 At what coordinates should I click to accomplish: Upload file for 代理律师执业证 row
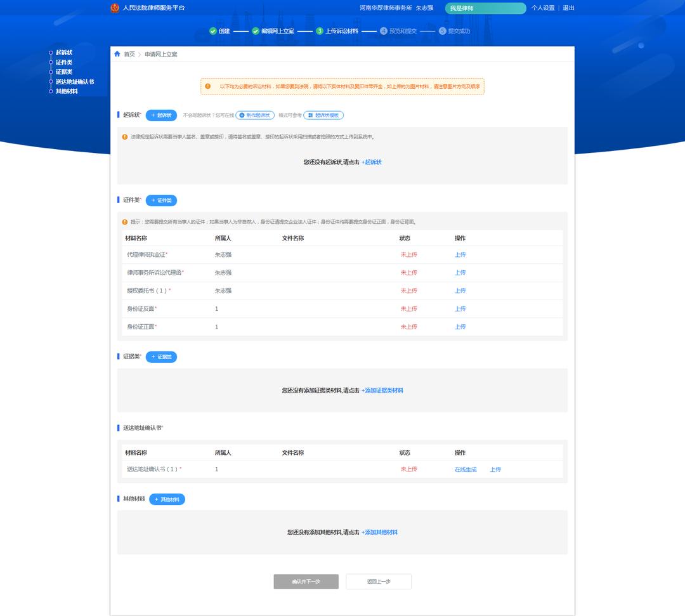coord(460,254)
